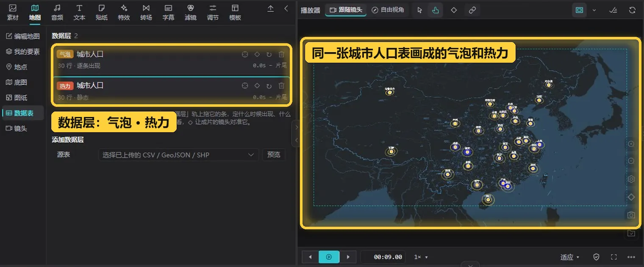
Task: Select 数据表 sidebar item
Action: [x=23, y=113]
